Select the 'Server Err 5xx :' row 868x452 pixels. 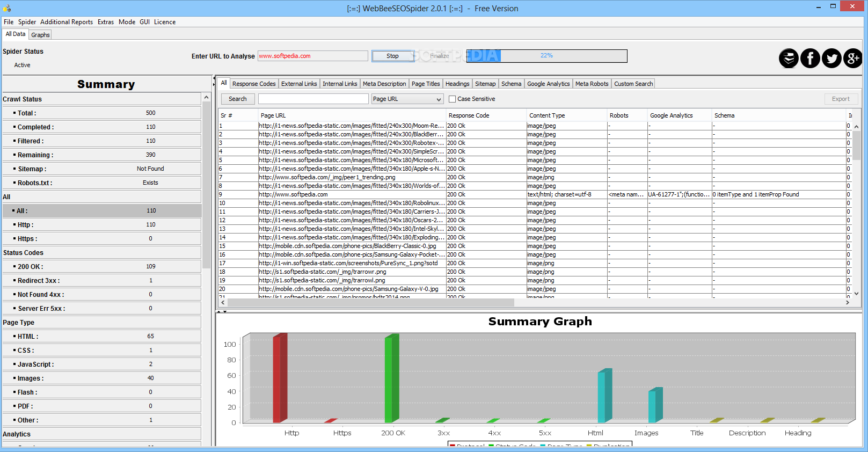point(102,308)
